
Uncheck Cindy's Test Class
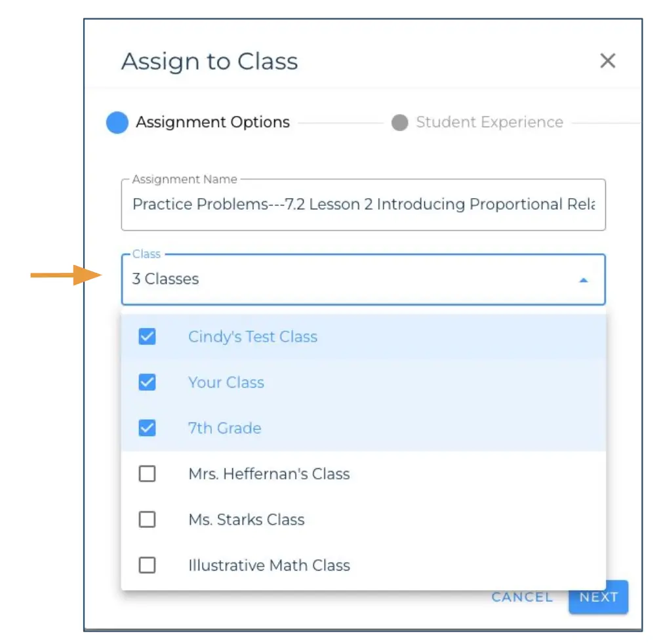(x=147, y=336)
